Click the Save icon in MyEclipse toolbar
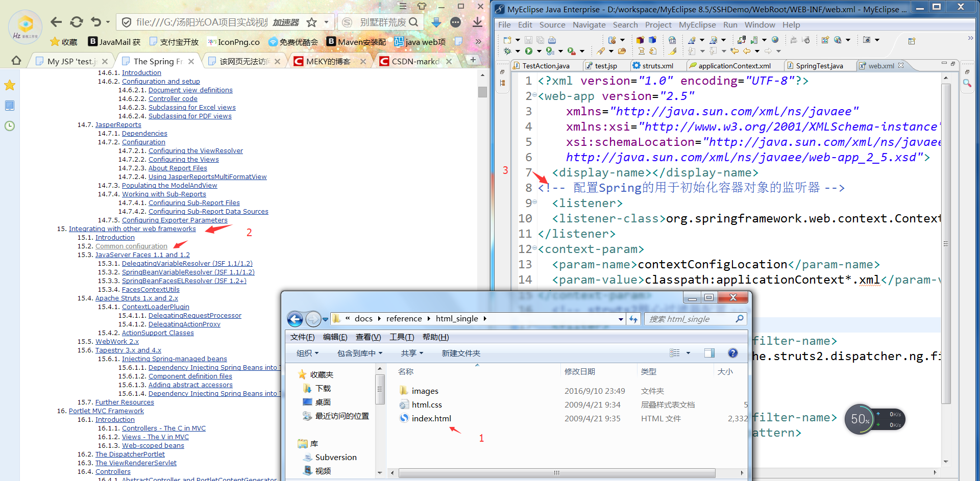The image size is (980, 481). [528, 40]
